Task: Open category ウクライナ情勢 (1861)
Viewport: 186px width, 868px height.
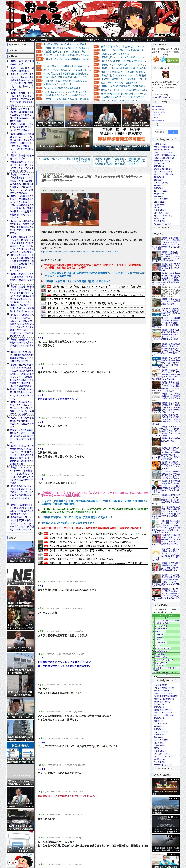Action: pos(164,147)
